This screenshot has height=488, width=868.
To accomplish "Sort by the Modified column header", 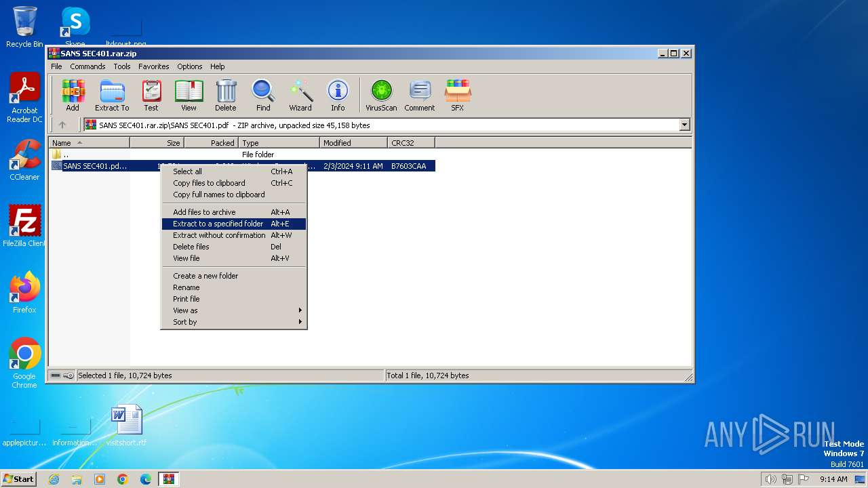I will coord(353,143).
